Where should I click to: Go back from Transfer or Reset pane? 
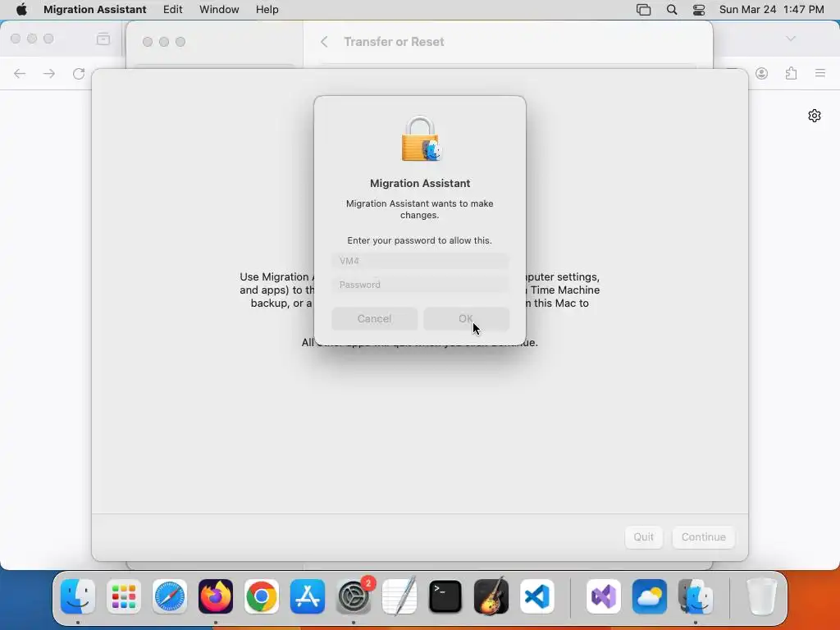[324, 42]
